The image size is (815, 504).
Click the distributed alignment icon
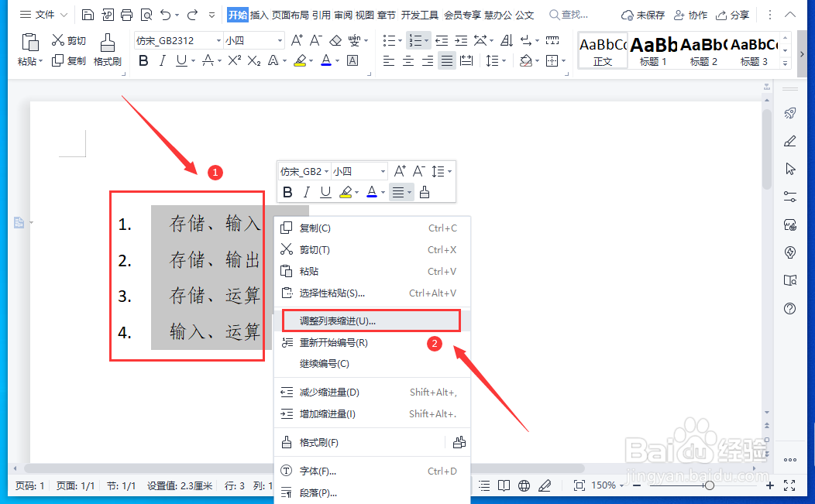pos(466,61)
